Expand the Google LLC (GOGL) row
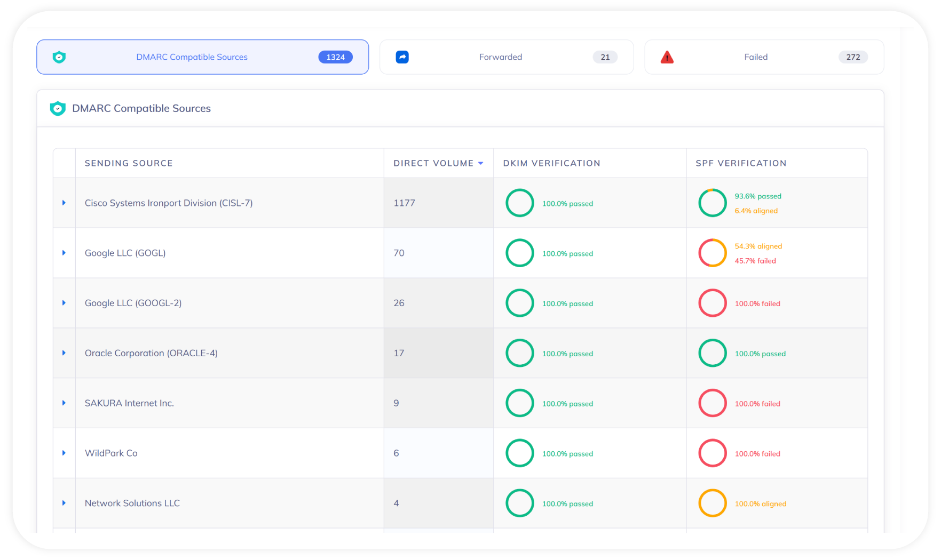 pyautogui.click(x=64, y=253)
